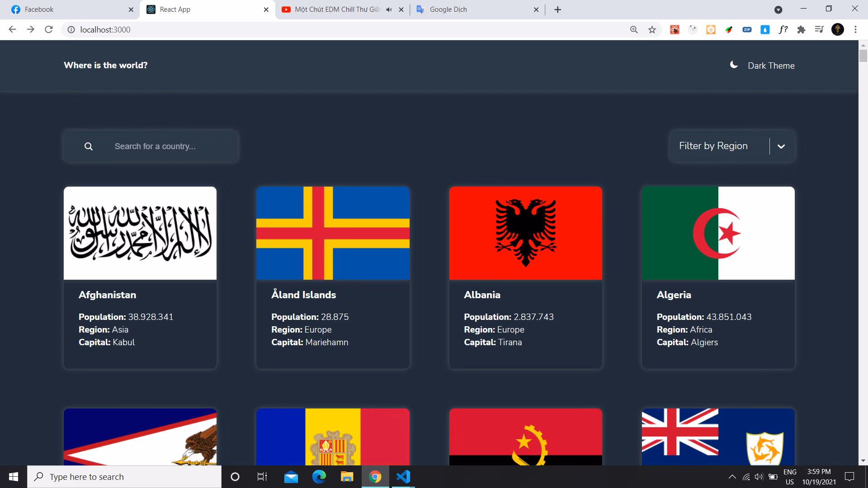Click the Albania country name
This screenshot has width=868, height=488.
[482, 295]
